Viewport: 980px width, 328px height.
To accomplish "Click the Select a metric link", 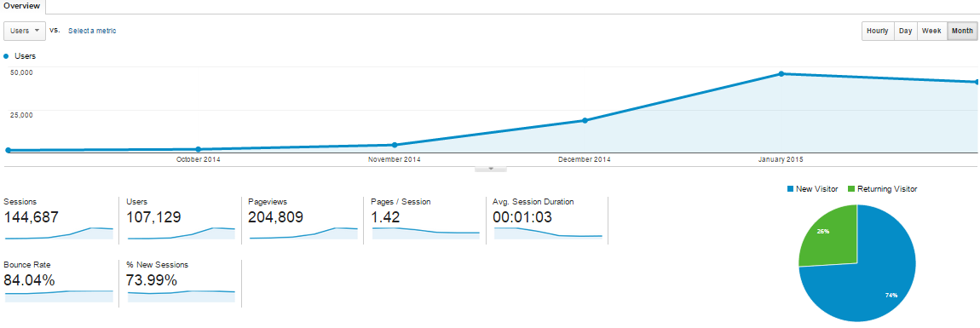I will 92,31.
